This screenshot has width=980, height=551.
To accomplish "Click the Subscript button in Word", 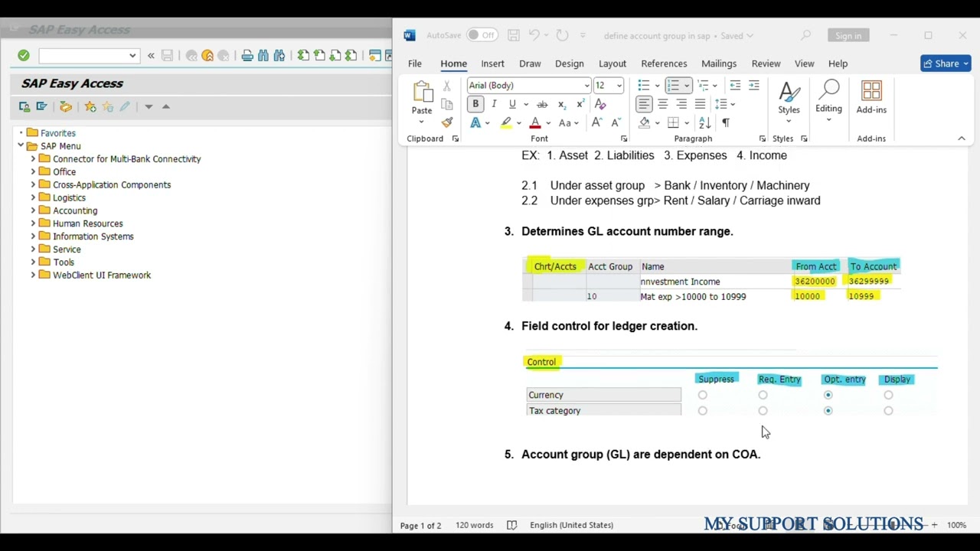I will [x=562, y=104].
